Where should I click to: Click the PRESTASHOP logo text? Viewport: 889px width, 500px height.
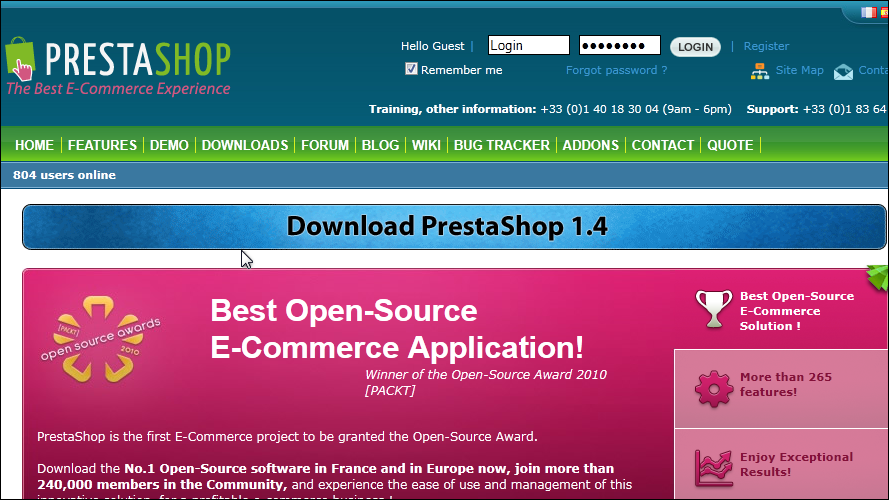[138, 59]
